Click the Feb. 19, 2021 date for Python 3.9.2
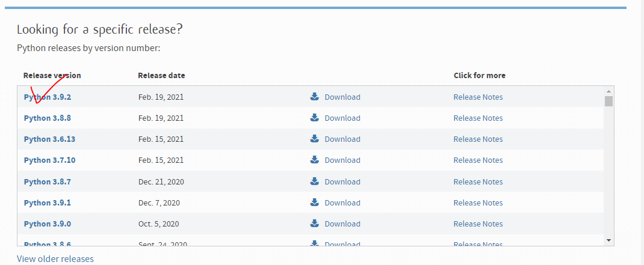This screenshot has height=265, width=644. click(x=161, y=97)
